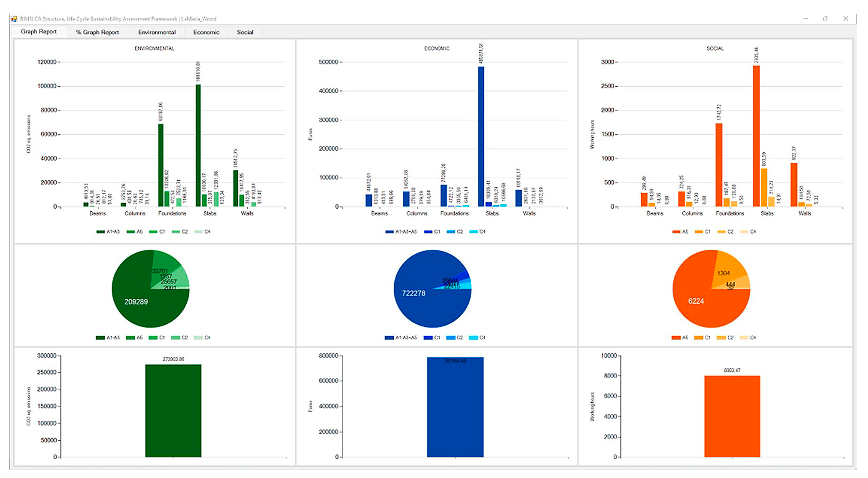This screenshot has width=868, height=478.
Task: Restore down the application window
Action: coord(825,19)
